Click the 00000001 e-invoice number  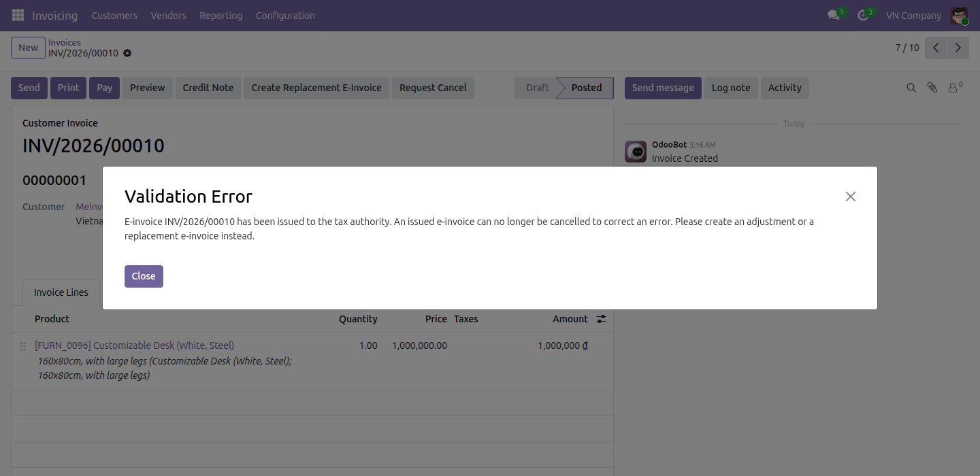[54, 180]
